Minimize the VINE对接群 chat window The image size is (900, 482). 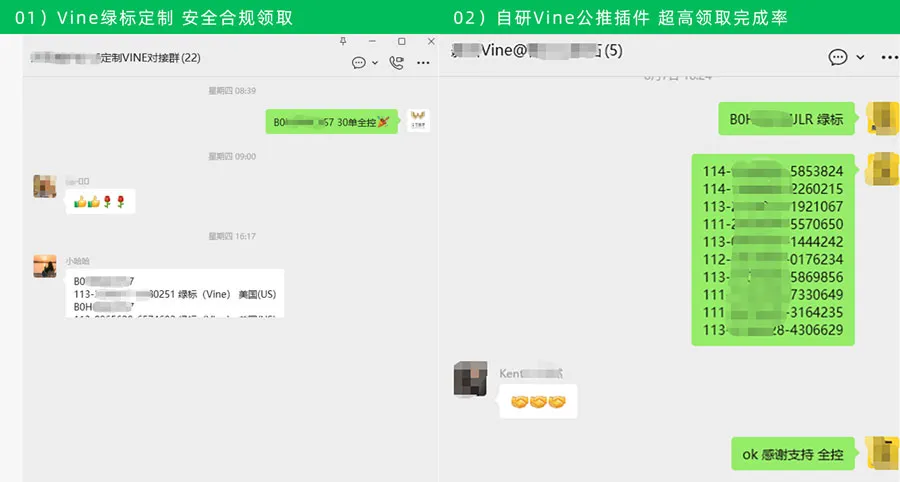point(372,41)
